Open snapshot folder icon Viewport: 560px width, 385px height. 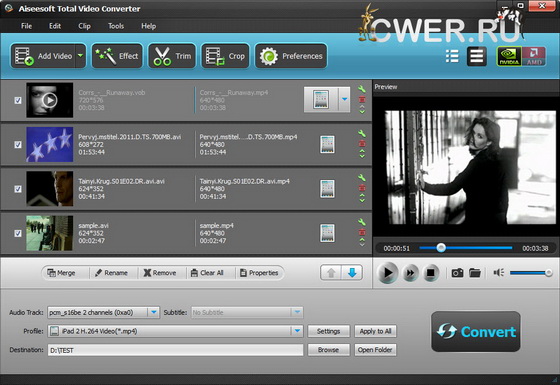pos(475,273)
